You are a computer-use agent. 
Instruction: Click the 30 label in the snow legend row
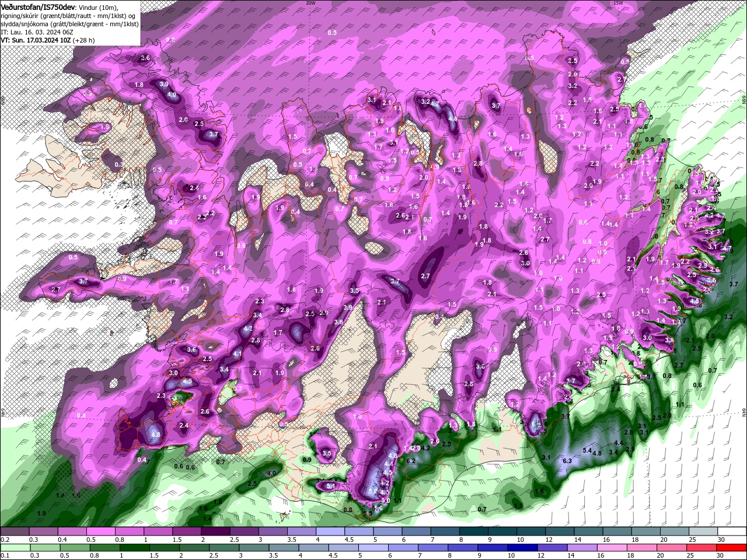coord(721,540)
